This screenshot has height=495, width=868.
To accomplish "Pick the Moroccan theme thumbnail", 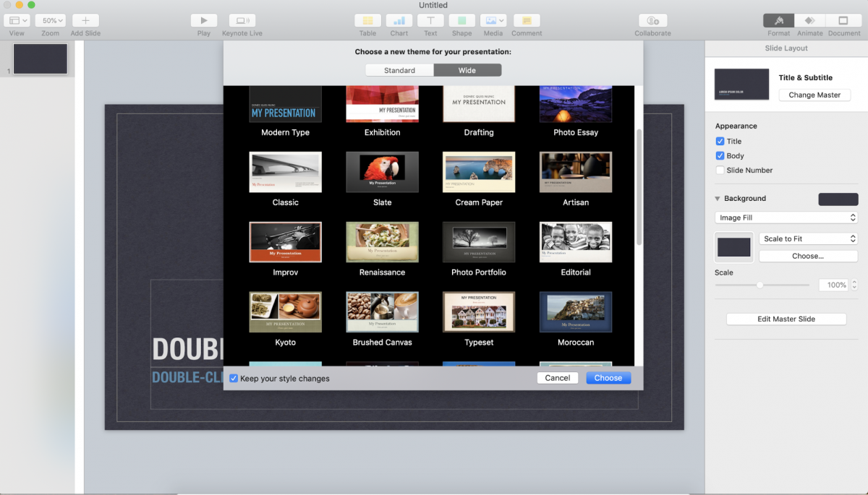I will coord(576,312).
